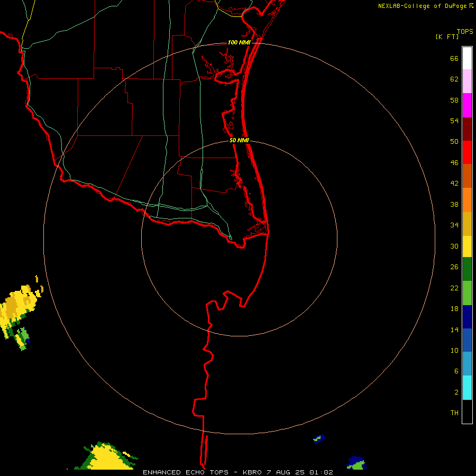Click the TH legend label

pyautogui.click(x=454, y=413)
